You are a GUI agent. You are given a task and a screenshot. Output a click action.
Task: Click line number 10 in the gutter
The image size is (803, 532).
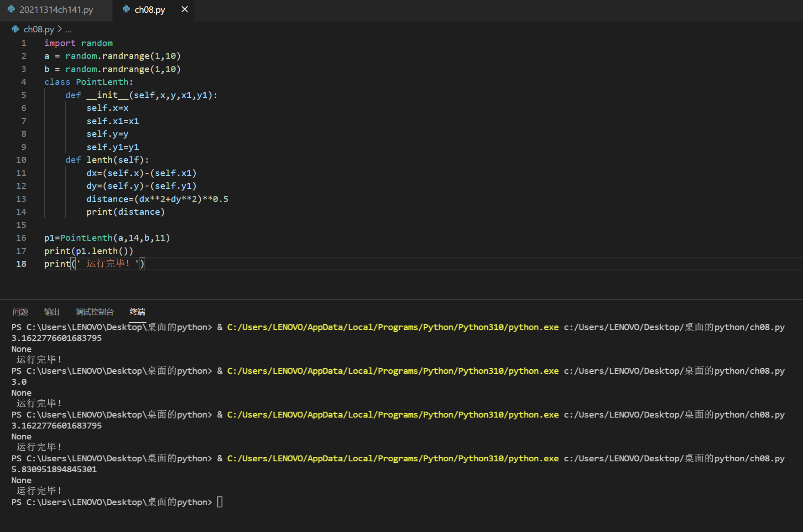[x=21, y=160]
